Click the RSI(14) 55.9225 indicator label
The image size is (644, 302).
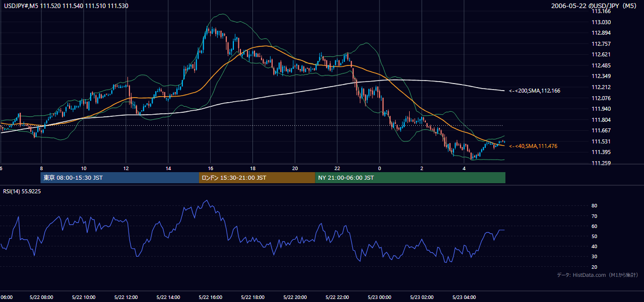pyautogui.click(x=22, y=192)
